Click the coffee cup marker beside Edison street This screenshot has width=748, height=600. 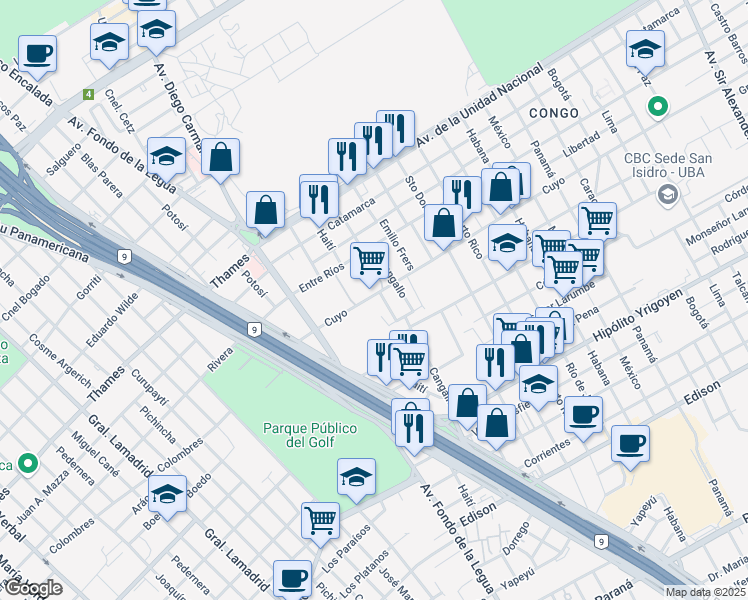click(x=631, y=445)
